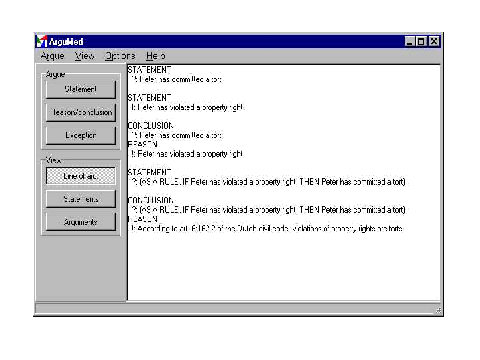Click the status bar at window bottom
Viewport: 480px width, 360px height.
coord(238,309)
